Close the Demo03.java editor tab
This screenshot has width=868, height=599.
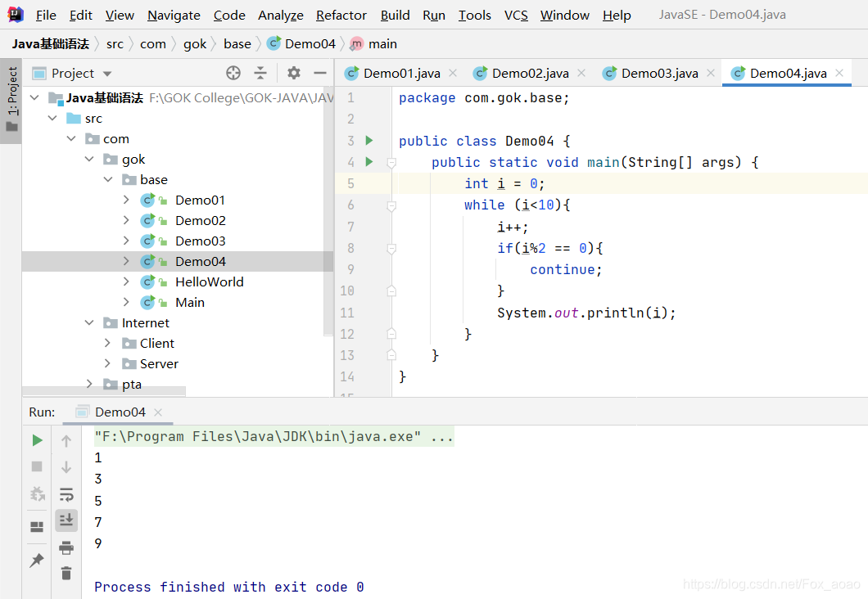click(711, 73)
